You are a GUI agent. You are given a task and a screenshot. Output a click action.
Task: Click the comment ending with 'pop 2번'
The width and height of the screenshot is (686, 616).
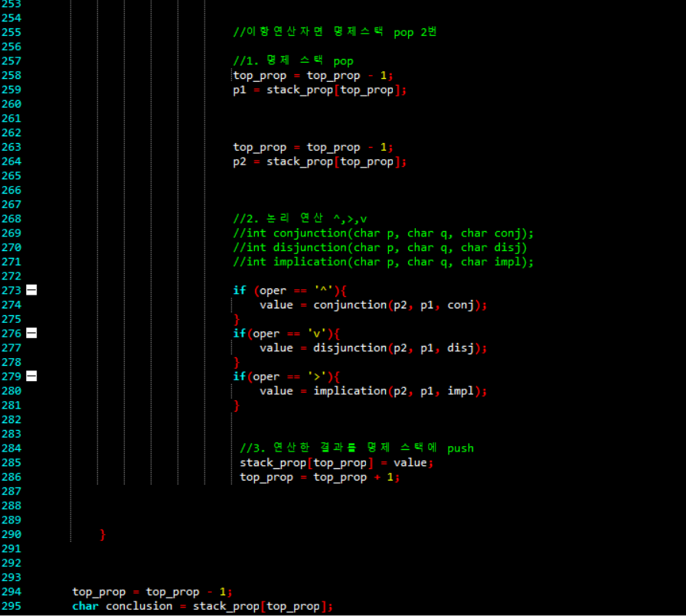[x=335, y=32]
